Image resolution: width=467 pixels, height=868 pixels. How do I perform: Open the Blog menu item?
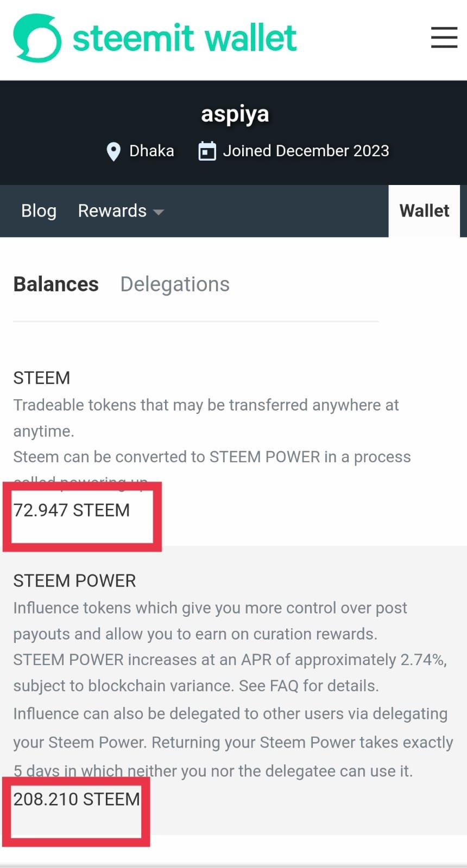[x=39, y=210]
